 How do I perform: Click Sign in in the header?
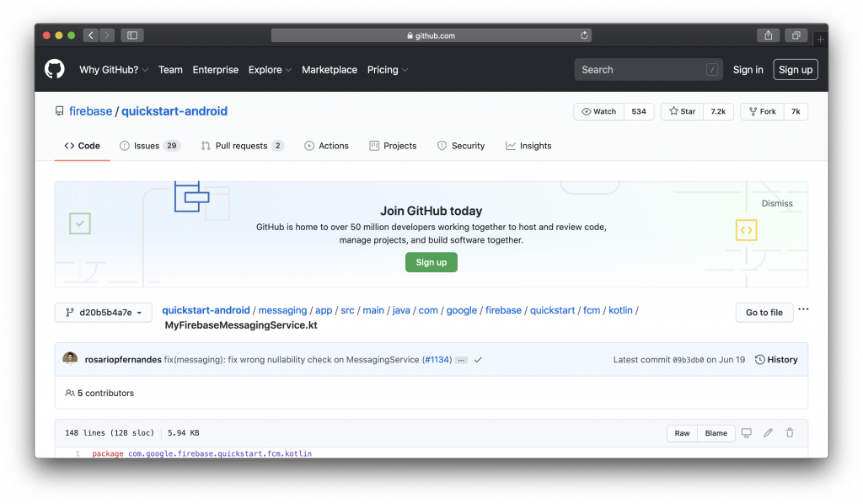[x=748, y=70]
